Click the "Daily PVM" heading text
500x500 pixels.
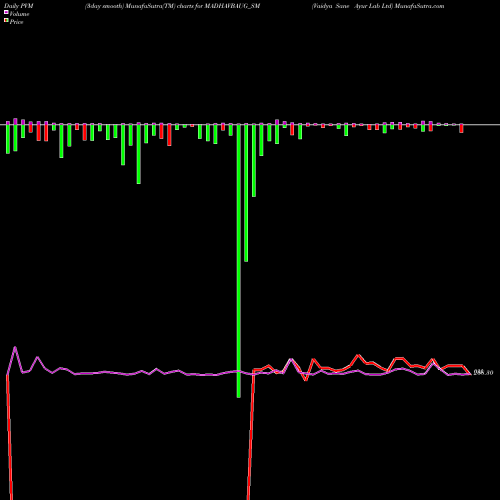pyautogui.click(x=19, y=6)
